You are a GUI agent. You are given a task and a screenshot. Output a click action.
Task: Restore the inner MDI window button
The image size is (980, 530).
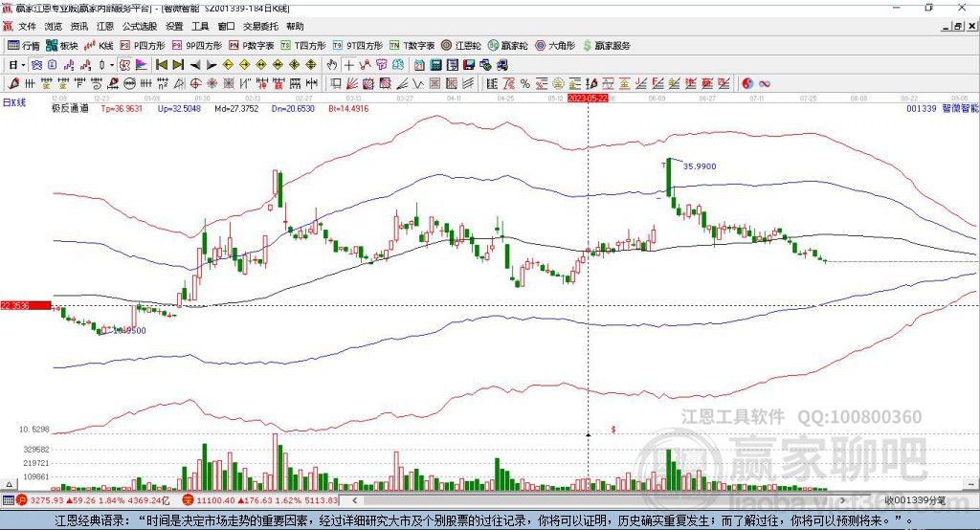click(x=957, y=26)
